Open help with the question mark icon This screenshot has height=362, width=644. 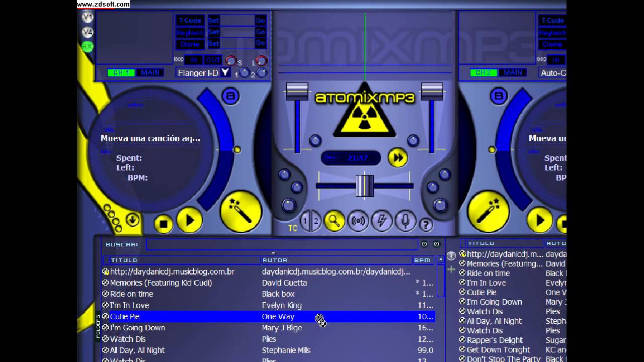426,224
